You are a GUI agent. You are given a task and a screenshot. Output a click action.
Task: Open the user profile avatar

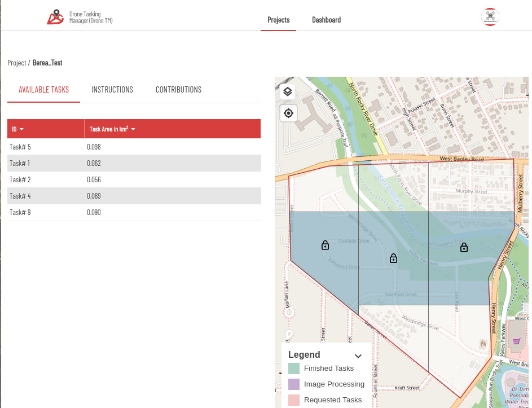490,17
